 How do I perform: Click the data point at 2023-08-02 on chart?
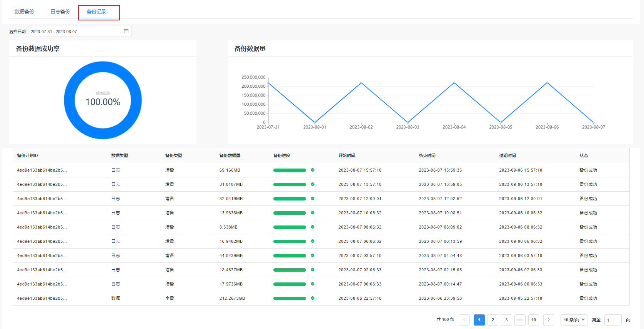click(x=361, y=83)
